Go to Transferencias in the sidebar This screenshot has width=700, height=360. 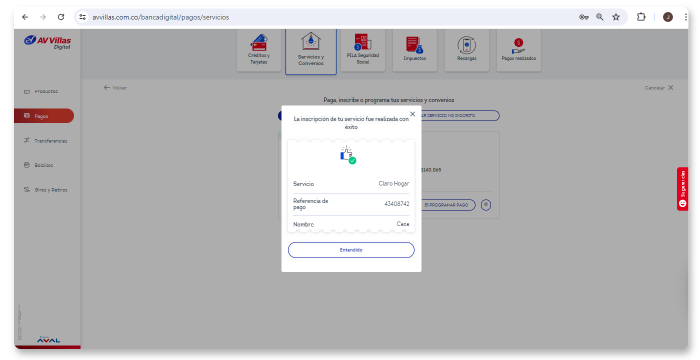[45, 141]
